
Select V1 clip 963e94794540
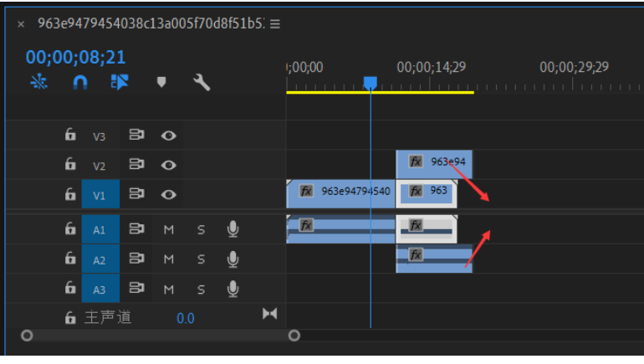[341, 193]
